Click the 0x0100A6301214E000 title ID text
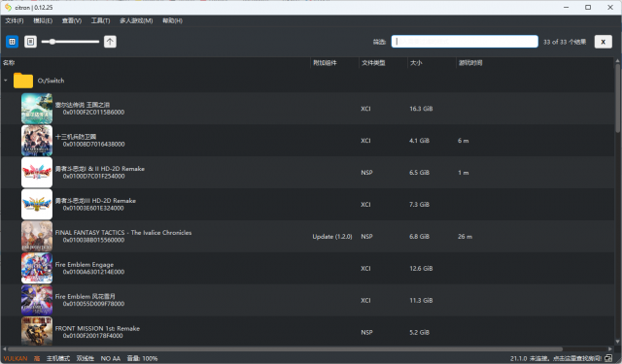Screen dimensions: 622x364 point(93,272)
